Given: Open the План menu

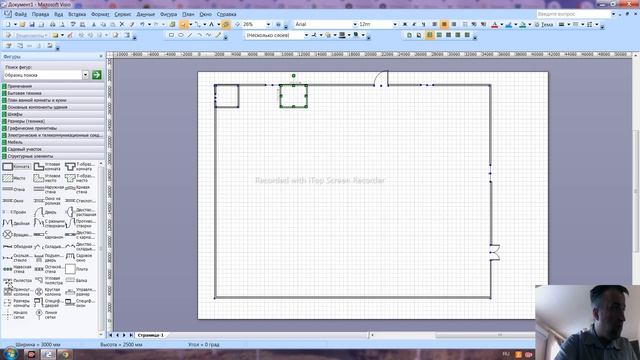Looking at the screenshot, I should coord(188,14).
